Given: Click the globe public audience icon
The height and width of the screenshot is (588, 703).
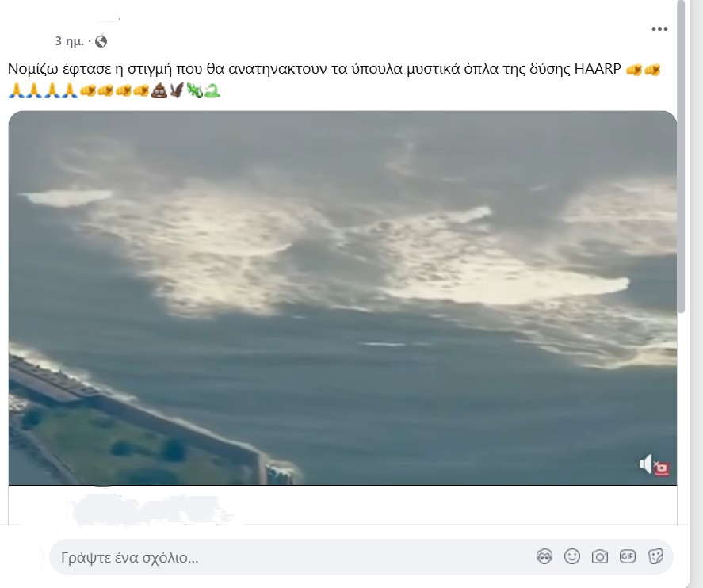Looking at the screenshot, I should click(101, 41).
